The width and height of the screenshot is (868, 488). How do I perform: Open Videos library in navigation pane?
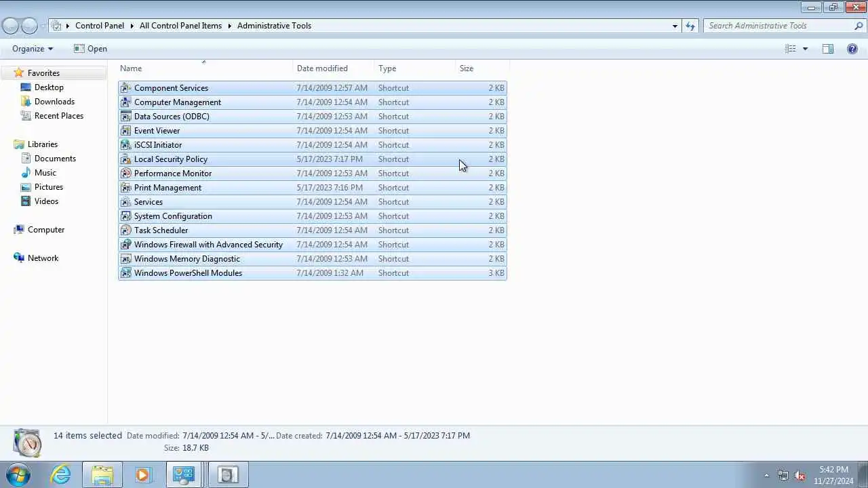(46, 201)
